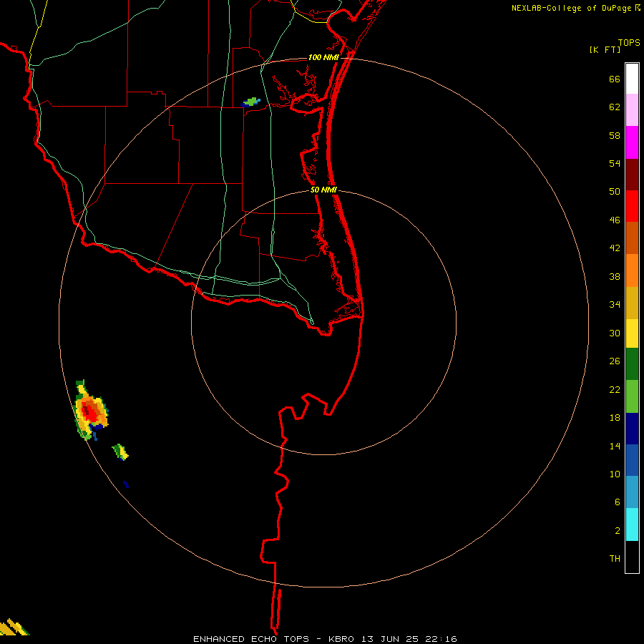
Task: Click the legend value 46
Action: tap(615, 220)
